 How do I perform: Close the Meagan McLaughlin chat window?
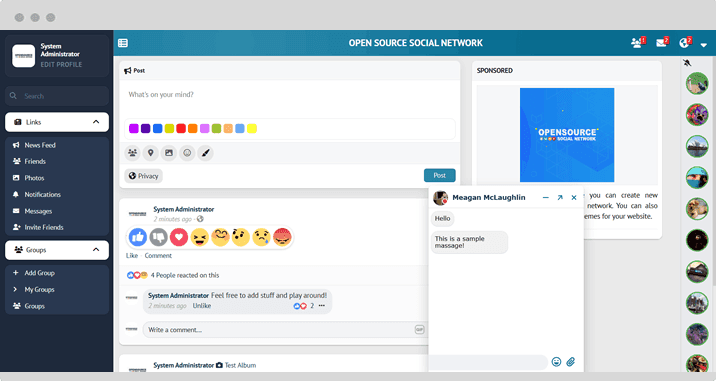click(x=574, y=198)
